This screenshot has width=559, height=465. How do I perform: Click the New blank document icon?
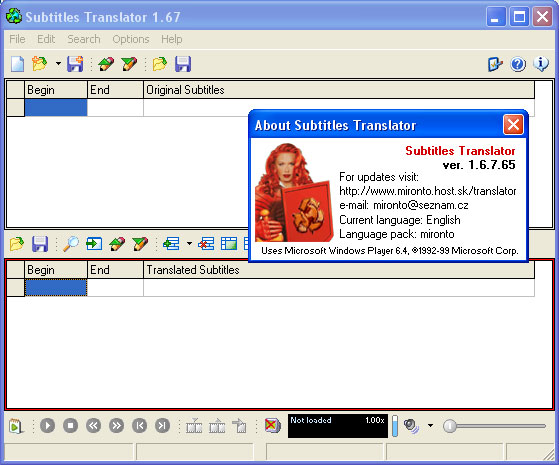[x=17, y=64]
